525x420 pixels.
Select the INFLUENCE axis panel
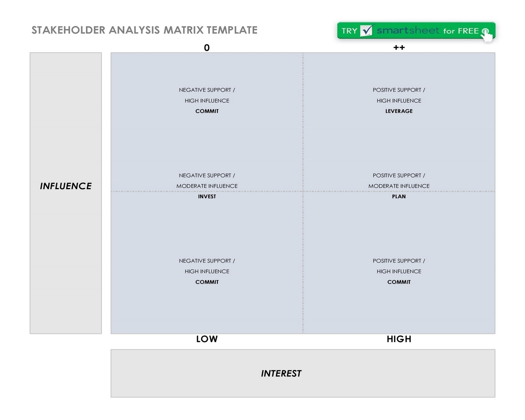tap(66, 193)
